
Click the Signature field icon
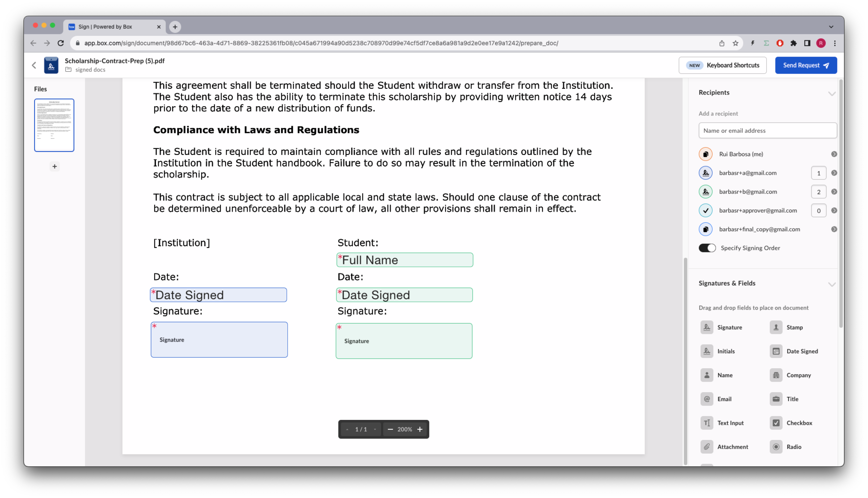tap(707, 327)
